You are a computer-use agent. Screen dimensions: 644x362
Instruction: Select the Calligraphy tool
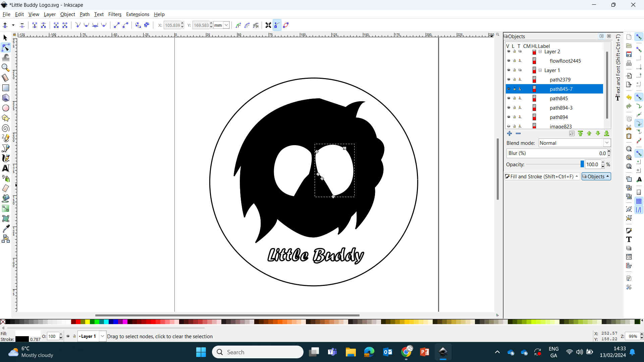tap(5, 158)
